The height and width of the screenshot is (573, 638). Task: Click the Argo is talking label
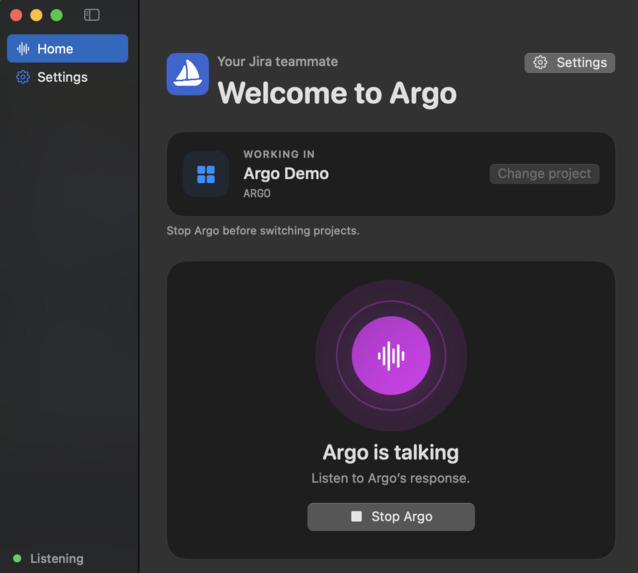coord(391,452)
